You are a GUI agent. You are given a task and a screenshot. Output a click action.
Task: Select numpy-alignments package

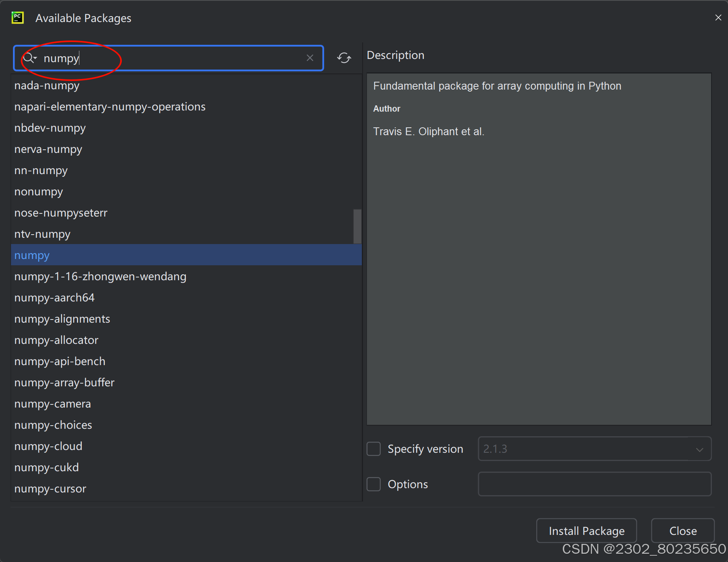point(186,319)
